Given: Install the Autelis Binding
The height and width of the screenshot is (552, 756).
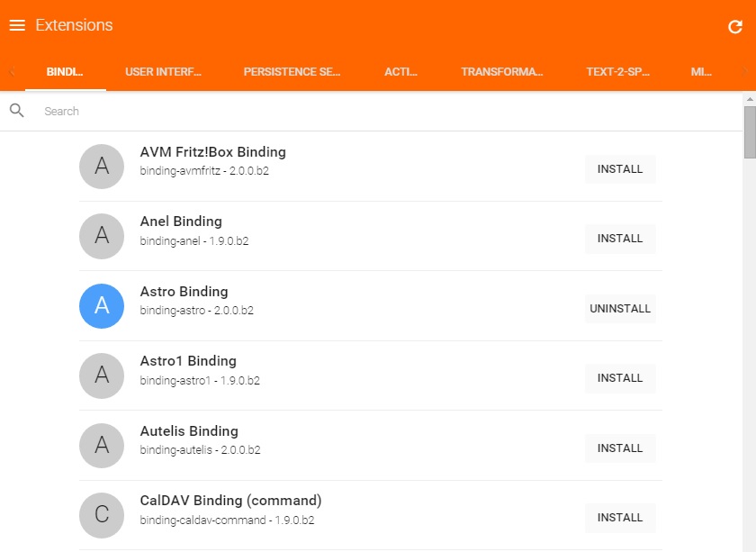Looking at the screenshot, I should (620, 448).
